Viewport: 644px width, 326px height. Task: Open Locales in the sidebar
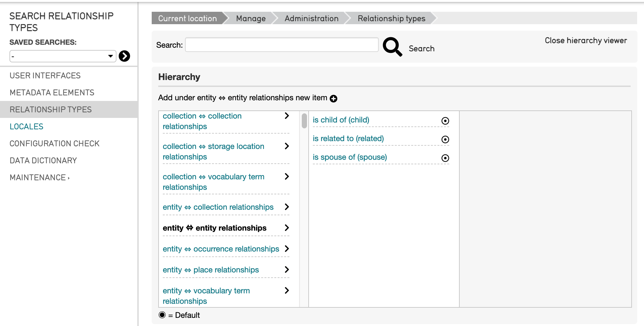pos(26,127)
